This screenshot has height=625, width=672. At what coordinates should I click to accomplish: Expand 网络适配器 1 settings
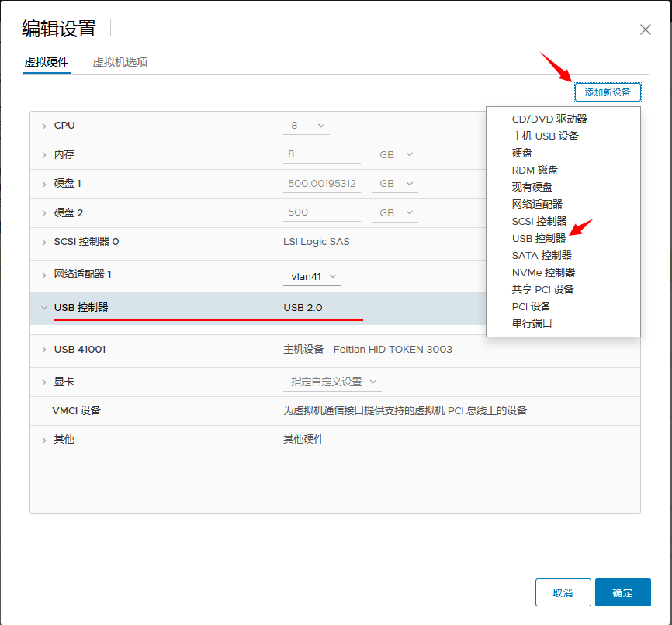[x=45, y=276]
